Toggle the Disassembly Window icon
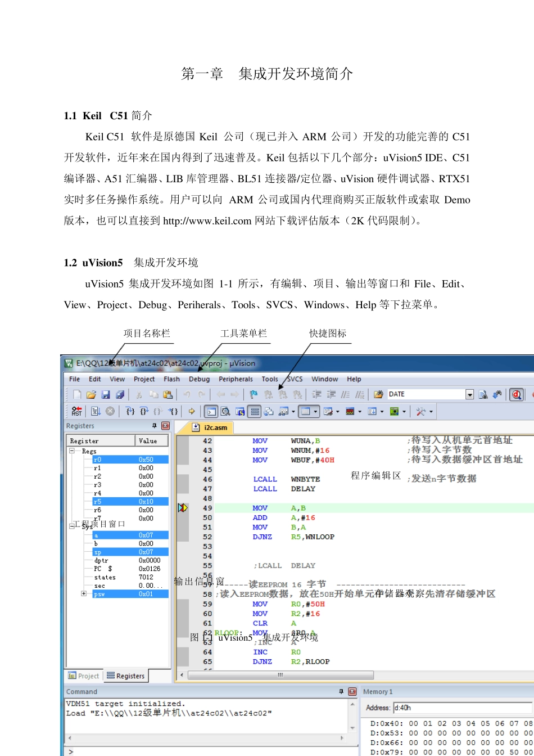The image size is (534, 756). (x=225, y=411)
